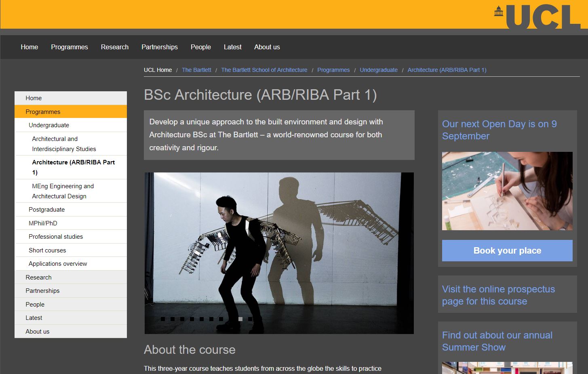Click the Book your place button

tap(507, 250)
